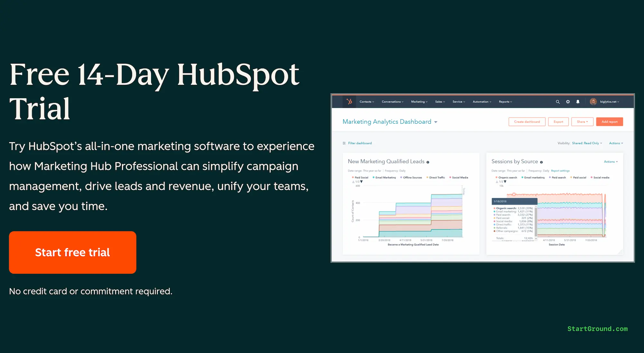Click the settings gear icon
644x353 pixels.
tap(568, 102)
